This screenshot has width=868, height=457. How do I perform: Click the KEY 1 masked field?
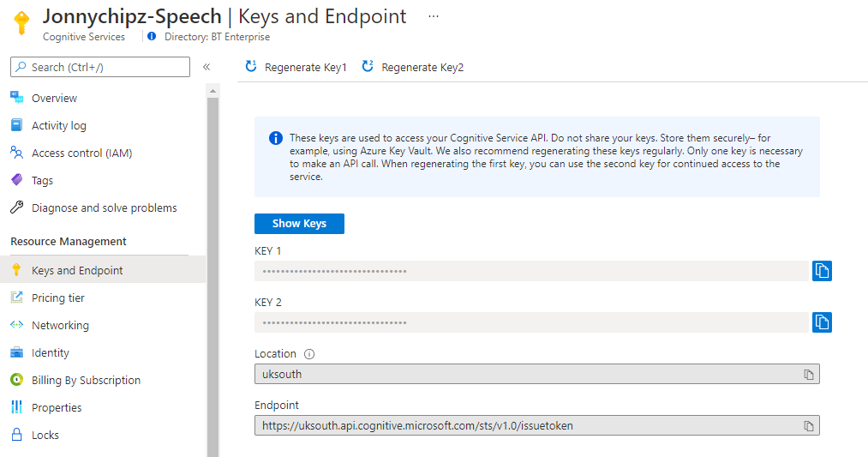pyautogui.click(x=531, y=271)
